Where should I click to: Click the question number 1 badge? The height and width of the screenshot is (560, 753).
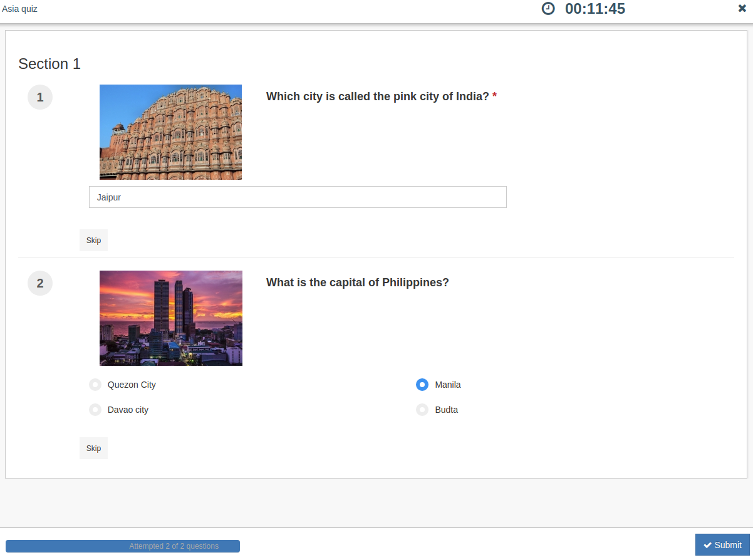[40, 98]
